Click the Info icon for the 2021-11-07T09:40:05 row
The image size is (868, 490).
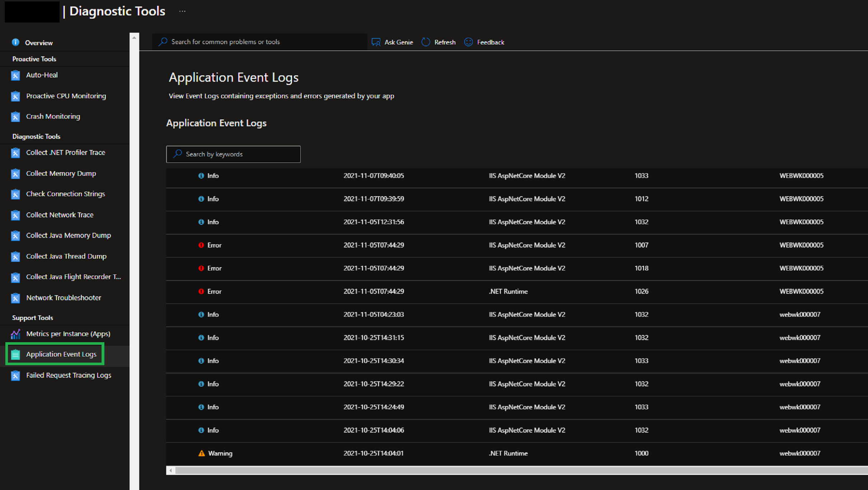pos(201,176)
